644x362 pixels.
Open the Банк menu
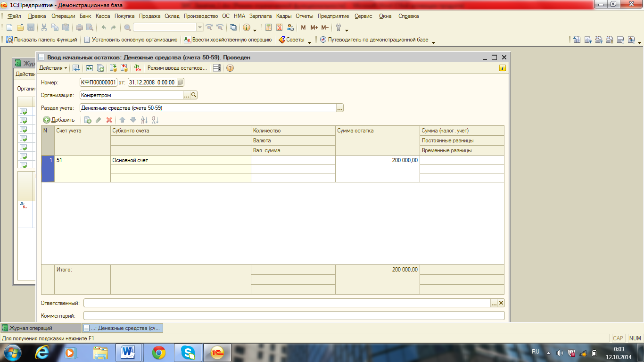[x=85, y=16]
